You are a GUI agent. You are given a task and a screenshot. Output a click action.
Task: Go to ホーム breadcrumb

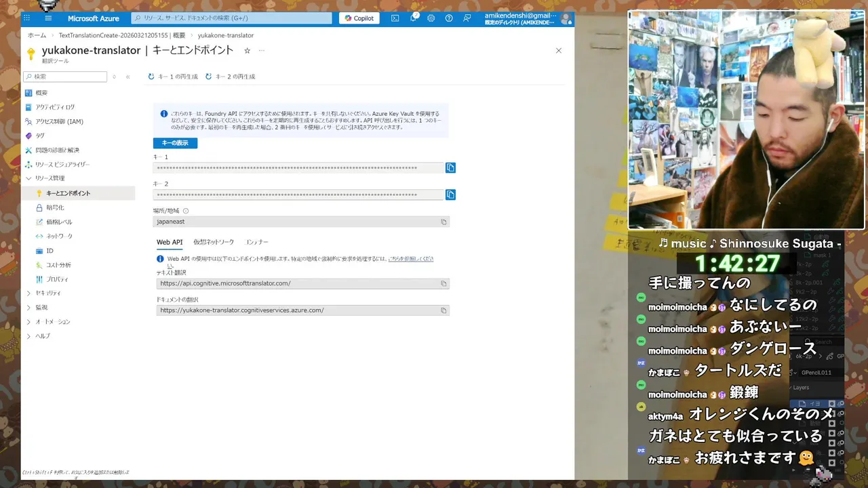click(x=37, y=35)
